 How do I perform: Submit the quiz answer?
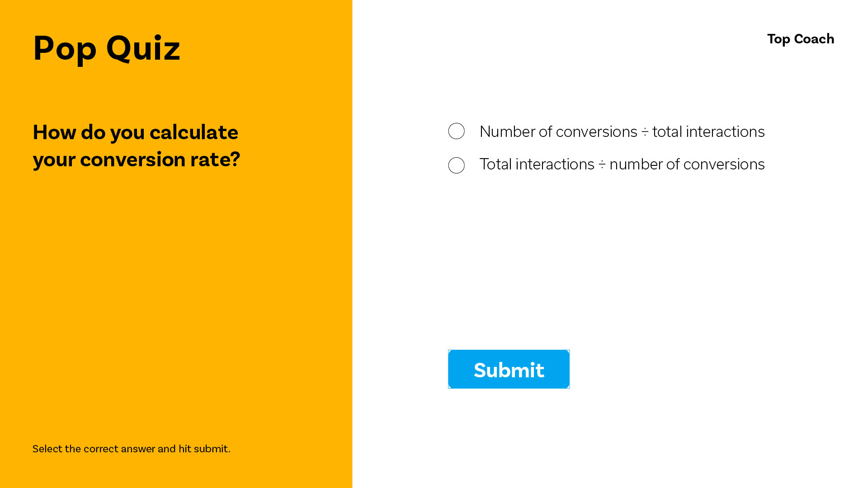coord(509,369)
